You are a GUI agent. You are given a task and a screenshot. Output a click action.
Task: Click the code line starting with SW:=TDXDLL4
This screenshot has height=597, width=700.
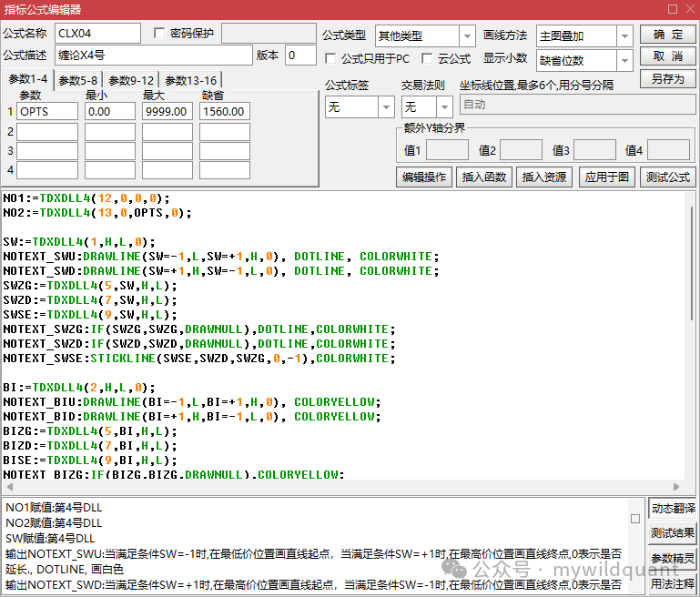[79, 242]
